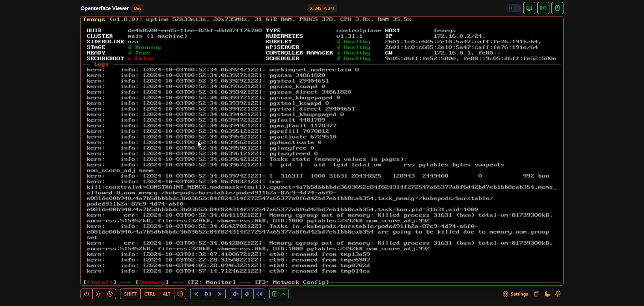Click the play/pause media button
Viewport: 644px width, 306px height.
pos(208,294)
